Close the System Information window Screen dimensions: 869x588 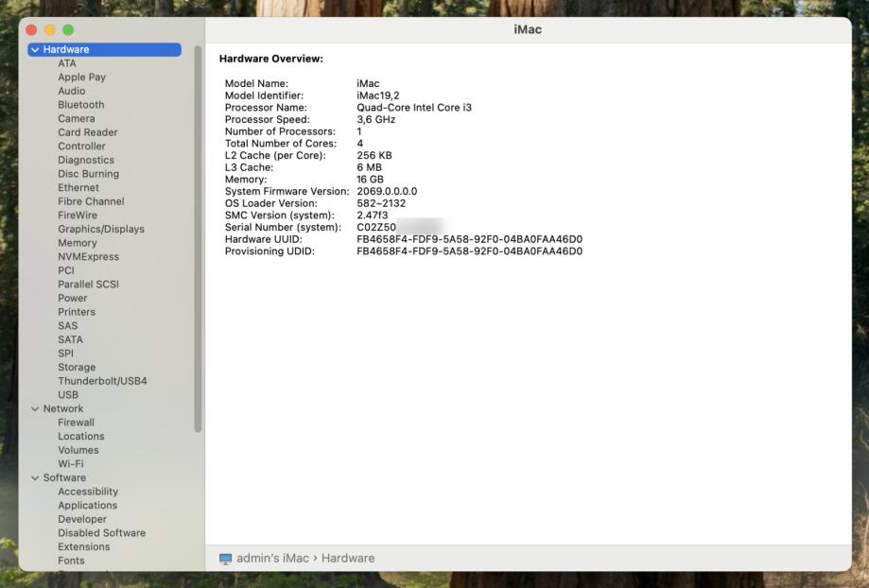pyautogui.click(x=31, y=30)
